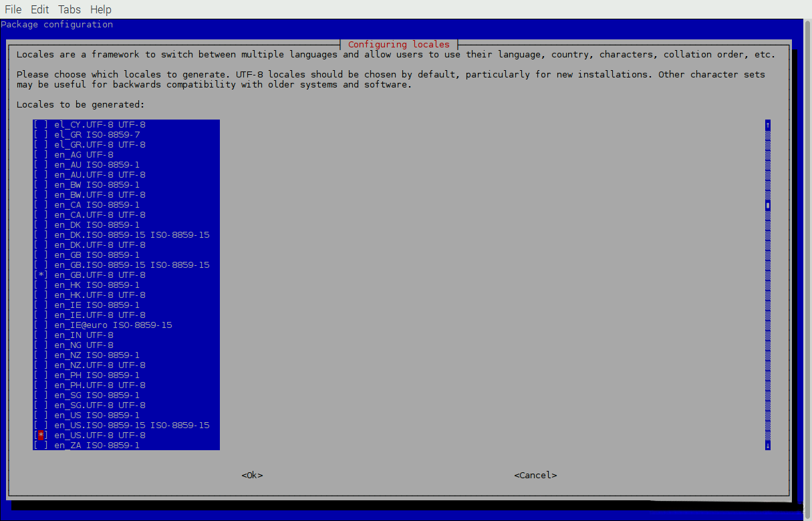Viewport: 812px width, 521px height.
Task: Select en_DK.UTF-8 UTF-8 locale row
Action: click(x=126, y=245)
